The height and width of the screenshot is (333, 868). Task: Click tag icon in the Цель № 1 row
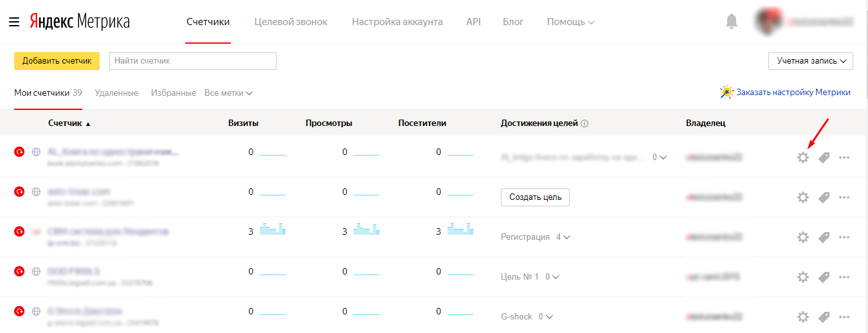click(824, 277)
